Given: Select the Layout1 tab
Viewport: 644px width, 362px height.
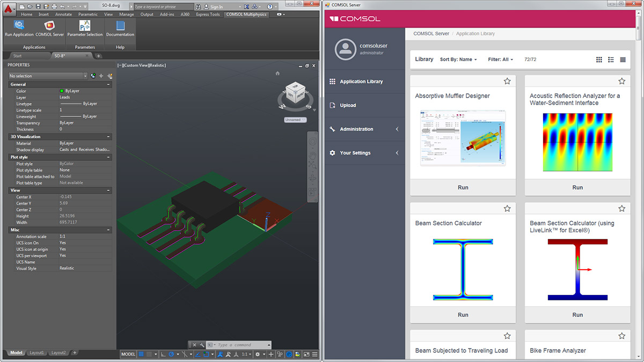Looking at the screenshot, I should (36, 353).
